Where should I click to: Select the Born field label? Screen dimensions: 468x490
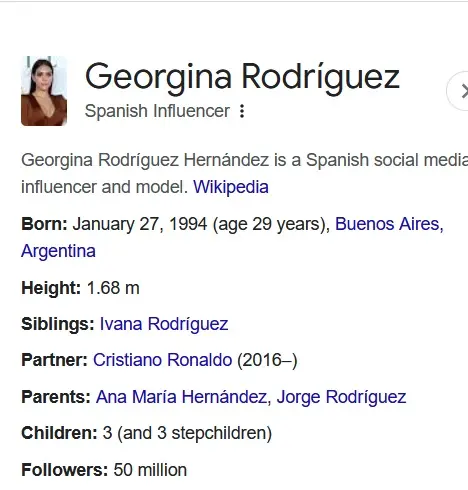click(x=44, y=224)
